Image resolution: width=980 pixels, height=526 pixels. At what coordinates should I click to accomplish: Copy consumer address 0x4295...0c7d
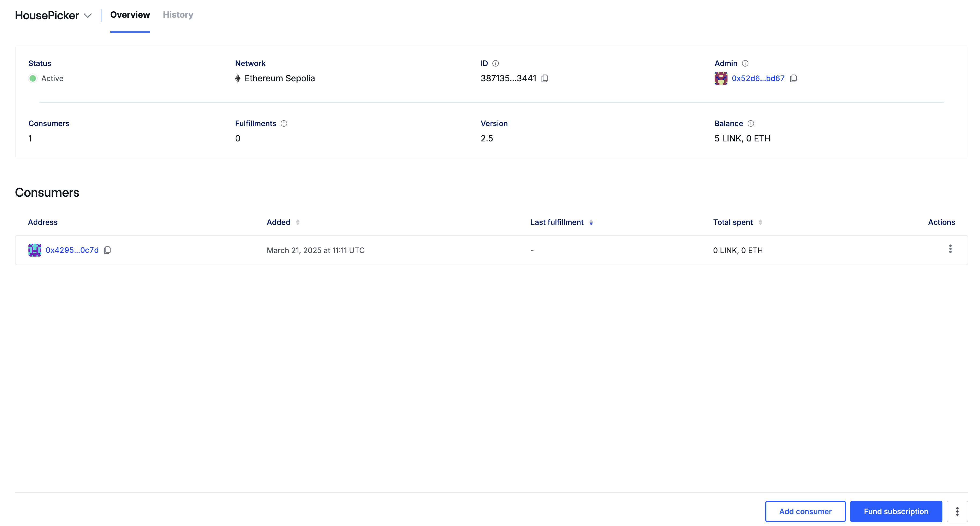[x=107, y=250]
